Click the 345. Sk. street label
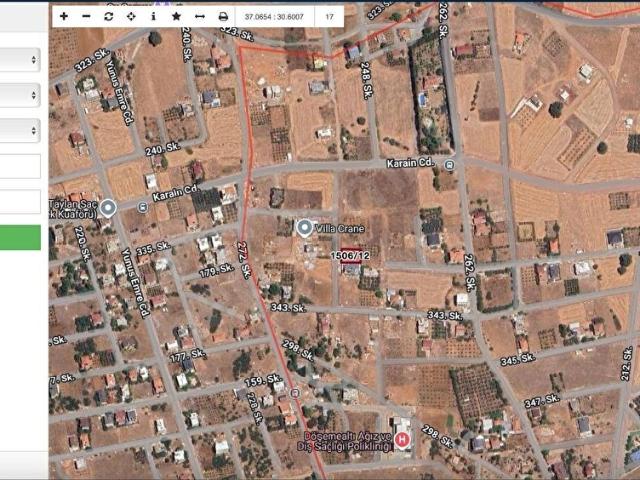640x480 pixels. pyautogui.click(x=518, y=359)
